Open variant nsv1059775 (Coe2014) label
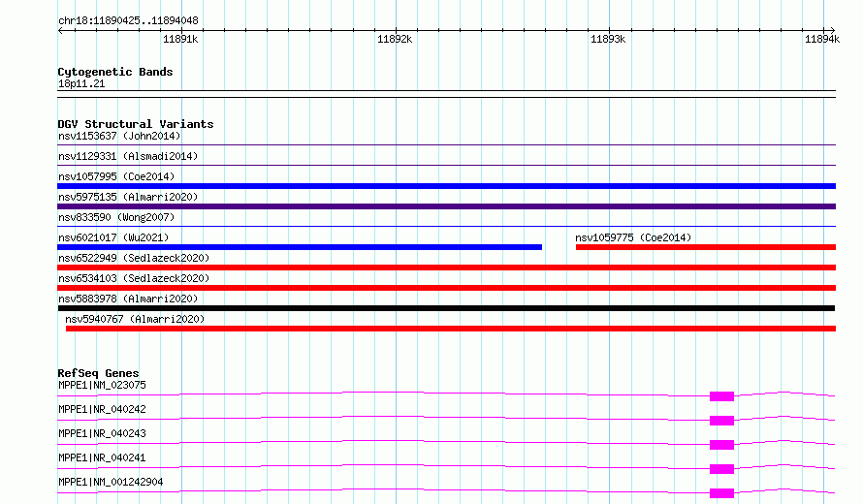 (x=633, y=237)
